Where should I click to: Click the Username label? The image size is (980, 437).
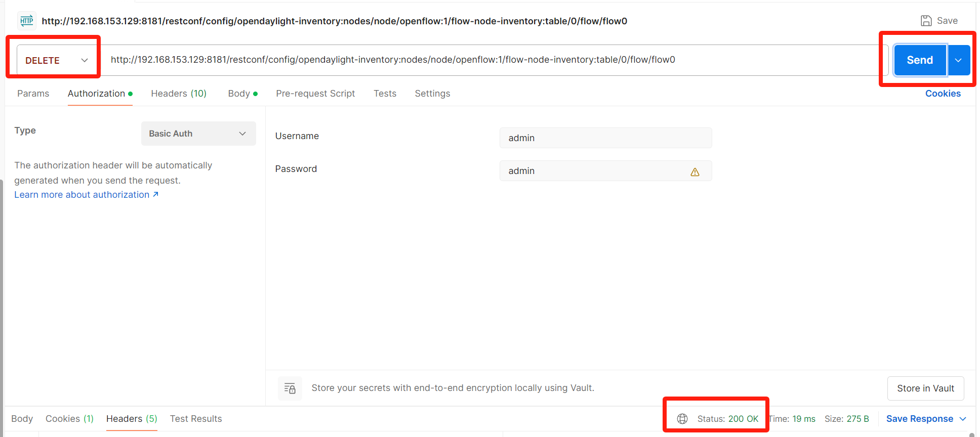click(x=297, y=136)
